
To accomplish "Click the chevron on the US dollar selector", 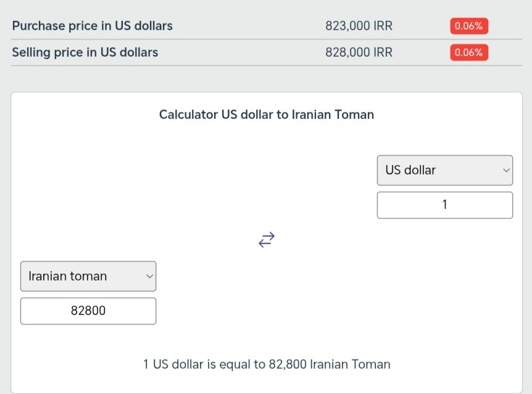I will (506, 170).
